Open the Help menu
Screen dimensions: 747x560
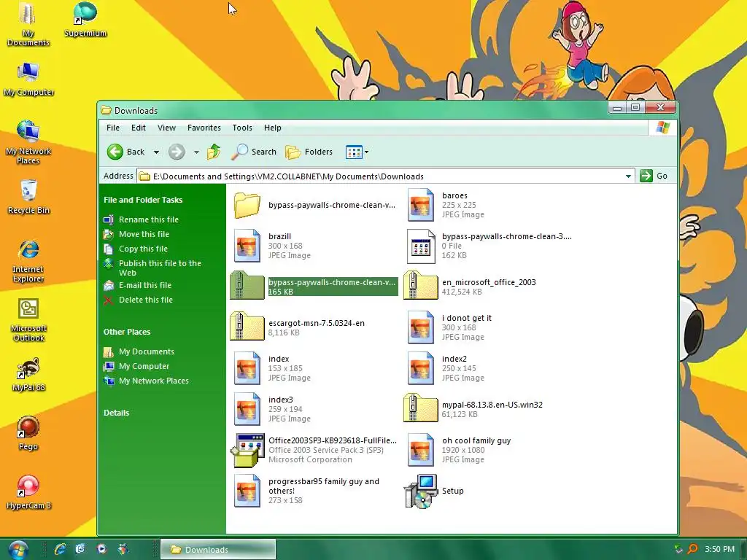click(273, 128)
